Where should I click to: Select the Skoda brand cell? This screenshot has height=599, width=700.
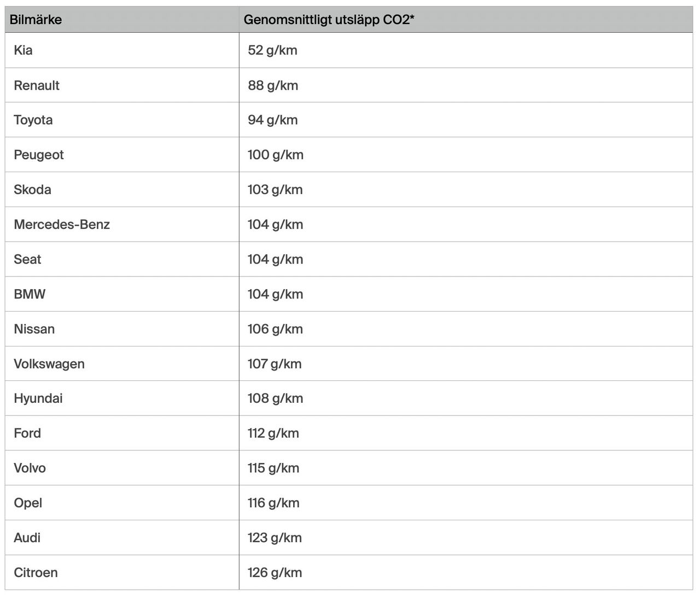pyautogui.click(x=32, y=190)
